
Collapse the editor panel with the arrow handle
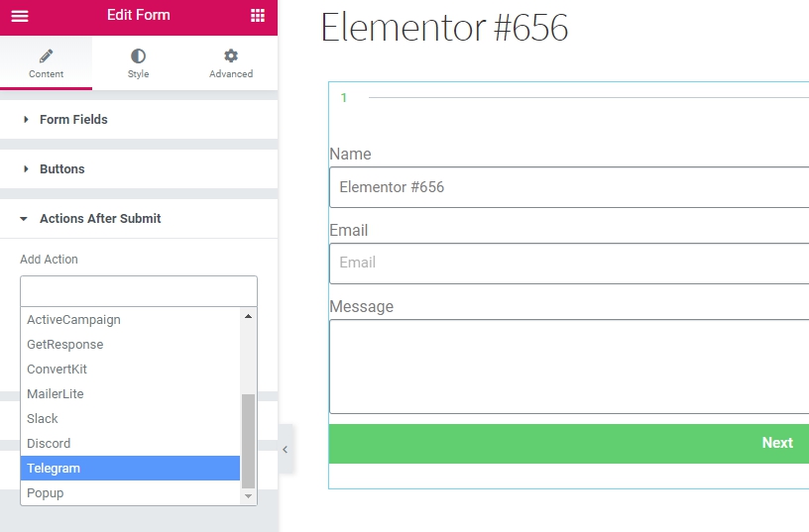click(x=286, y=450)
